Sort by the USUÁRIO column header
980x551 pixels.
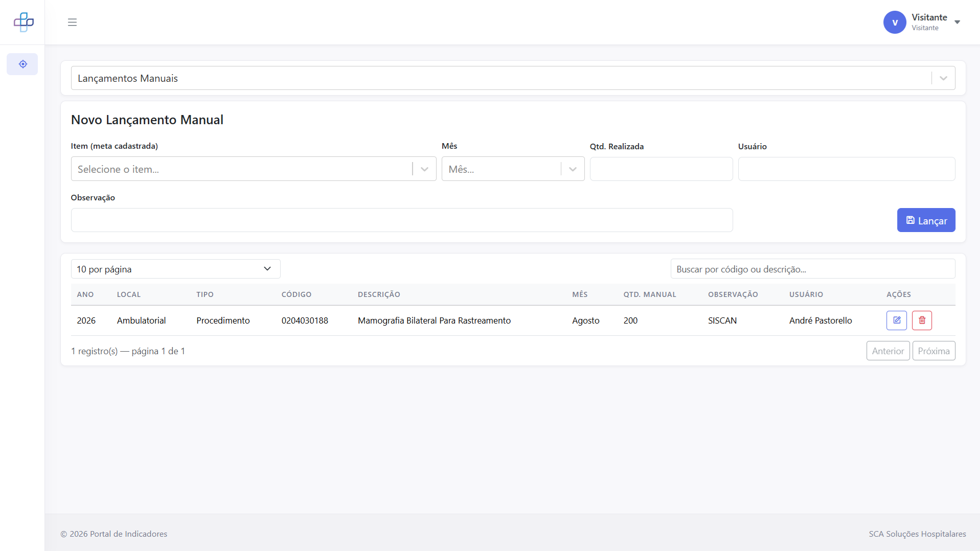(806, 294)
